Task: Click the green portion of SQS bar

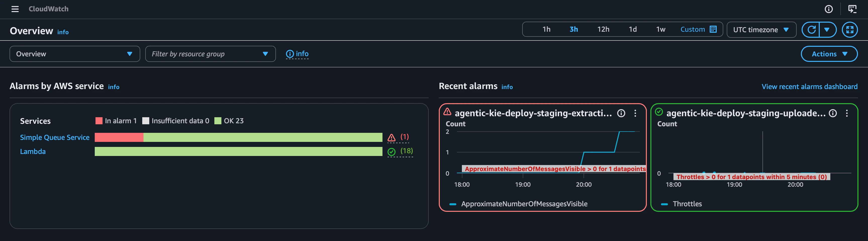Action: click(x=263, y=137)
